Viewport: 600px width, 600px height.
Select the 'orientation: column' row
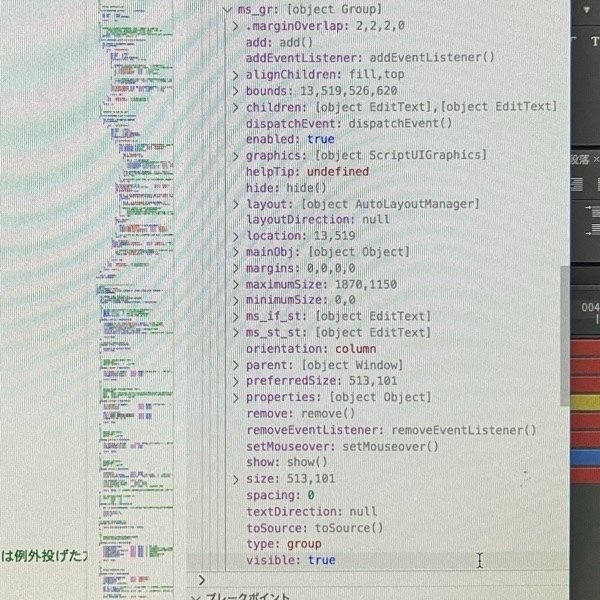click(311, 349)
